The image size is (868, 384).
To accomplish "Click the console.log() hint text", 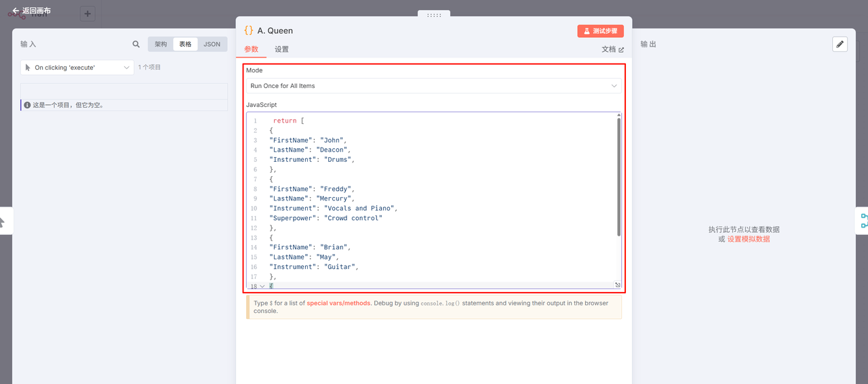I will click(440, 303).
